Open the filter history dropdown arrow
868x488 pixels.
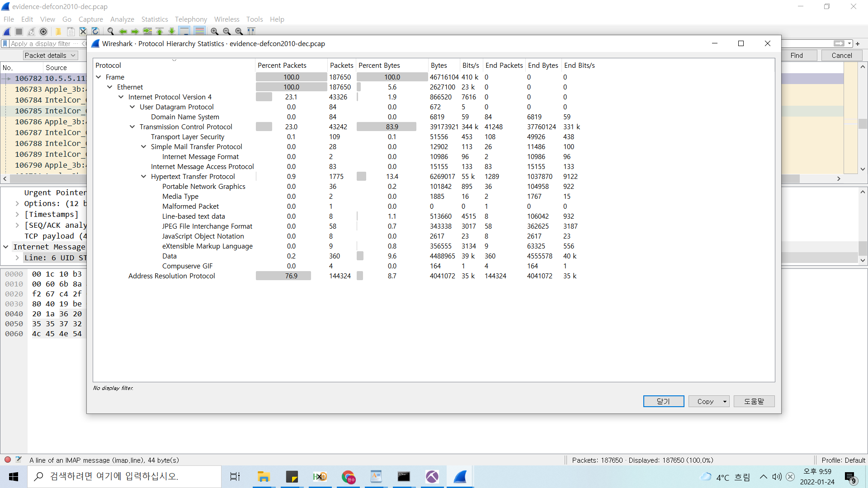[849, 43]
